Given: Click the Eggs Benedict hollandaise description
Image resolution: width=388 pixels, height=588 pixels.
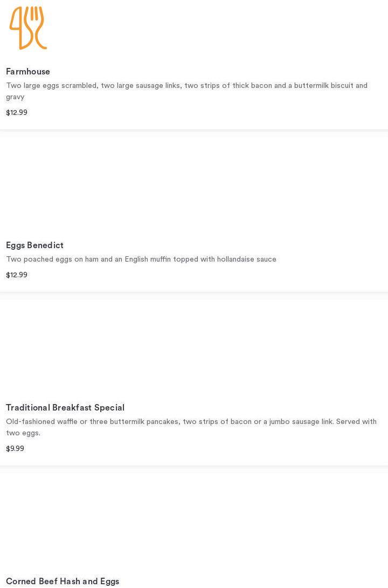Looking at the screenshot, I should pyautogui.click(x=141, y=259).
